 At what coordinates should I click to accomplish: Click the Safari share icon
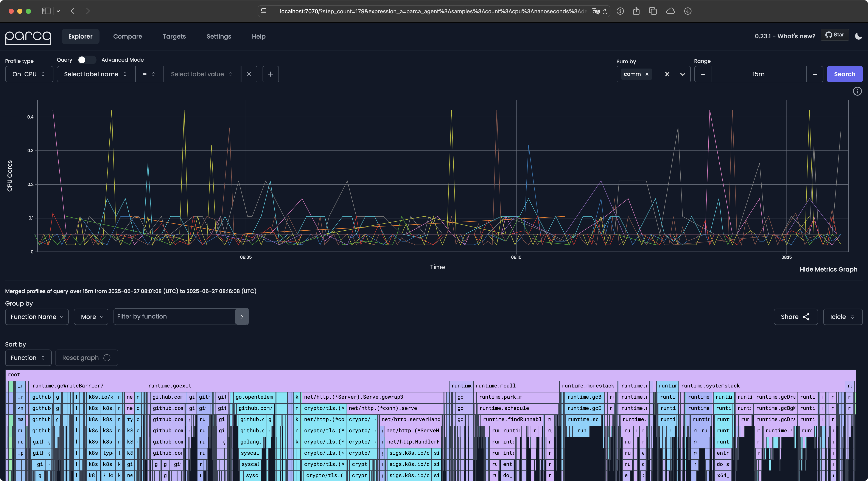[636, 11]
